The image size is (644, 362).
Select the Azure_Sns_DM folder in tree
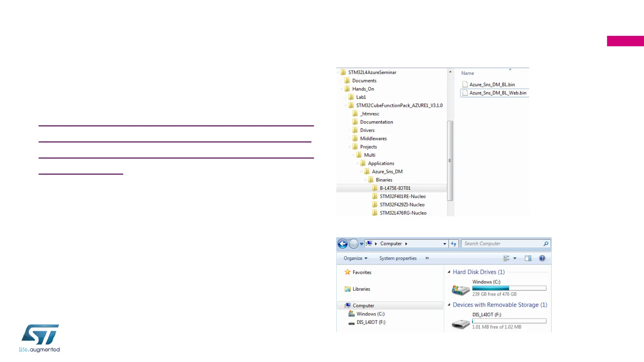(x=387, y=172)
